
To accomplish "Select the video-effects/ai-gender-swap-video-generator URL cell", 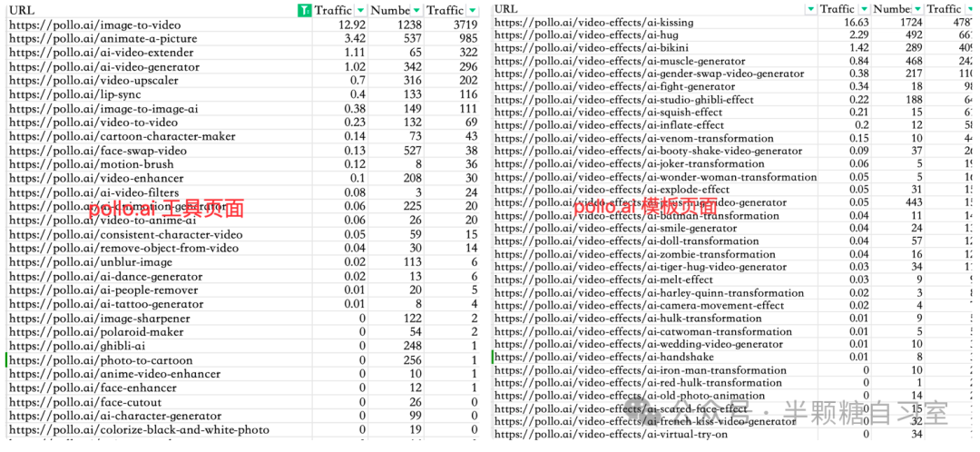I will 655,74.
